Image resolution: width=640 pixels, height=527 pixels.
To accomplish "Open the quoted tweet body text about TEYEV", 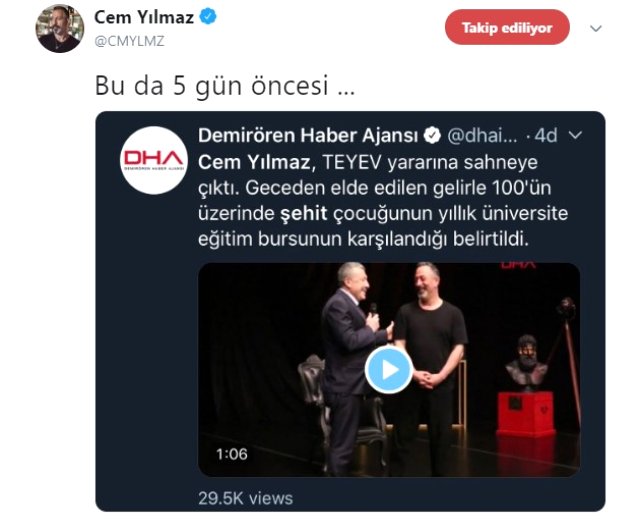I will [383, 200].
